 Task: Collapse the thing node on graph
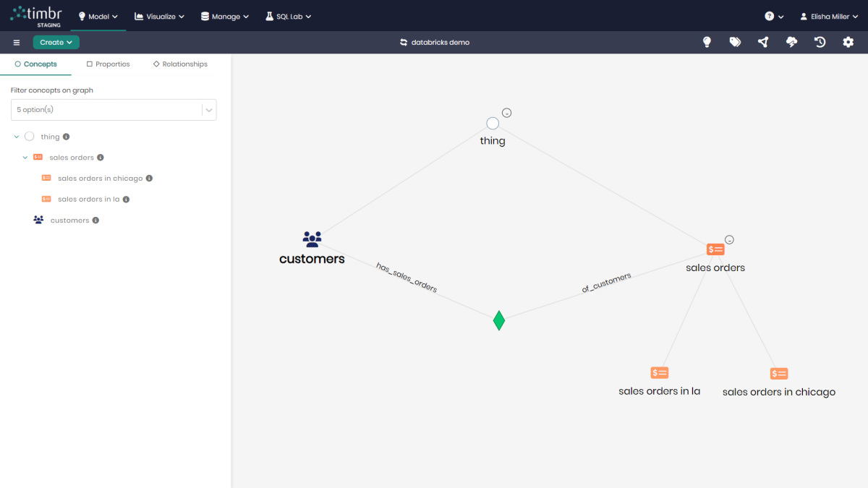coord(507,113)
